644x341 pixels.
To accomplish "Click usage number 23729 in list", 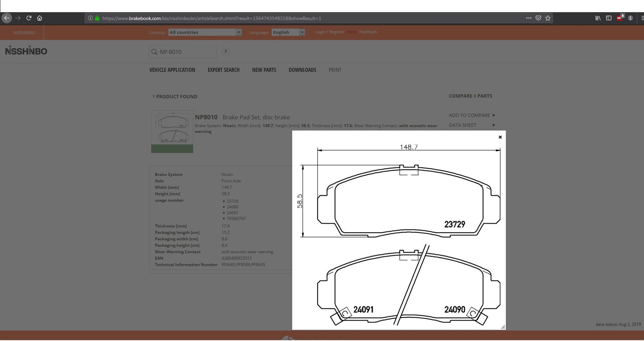I will tap(232, 201).
